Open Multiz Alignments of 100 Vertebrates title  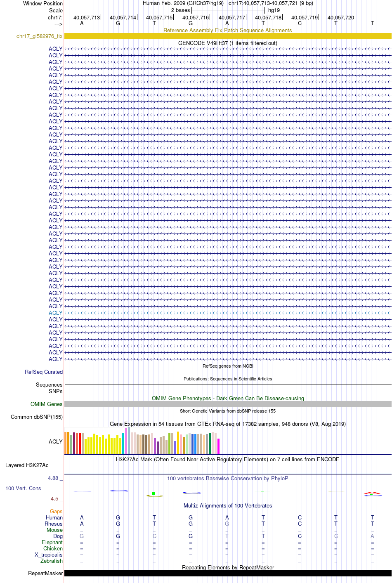pyautogui.click(x=228, y=505)
